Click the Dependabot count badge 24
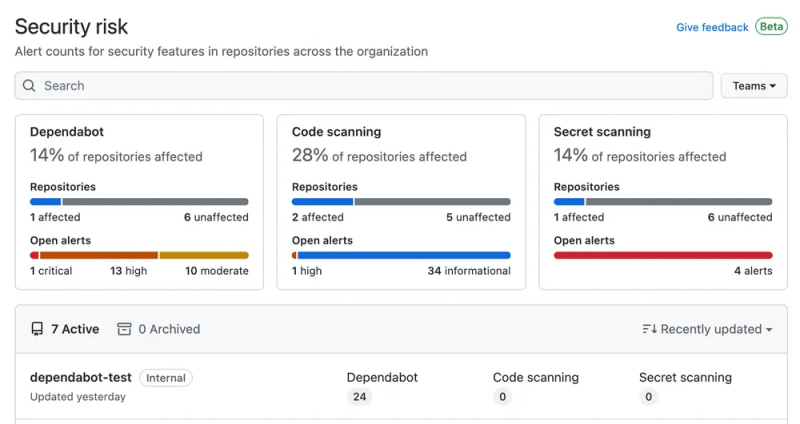This screenshot has width=800, height=424. pyautogui.click(x=358, y=397)
